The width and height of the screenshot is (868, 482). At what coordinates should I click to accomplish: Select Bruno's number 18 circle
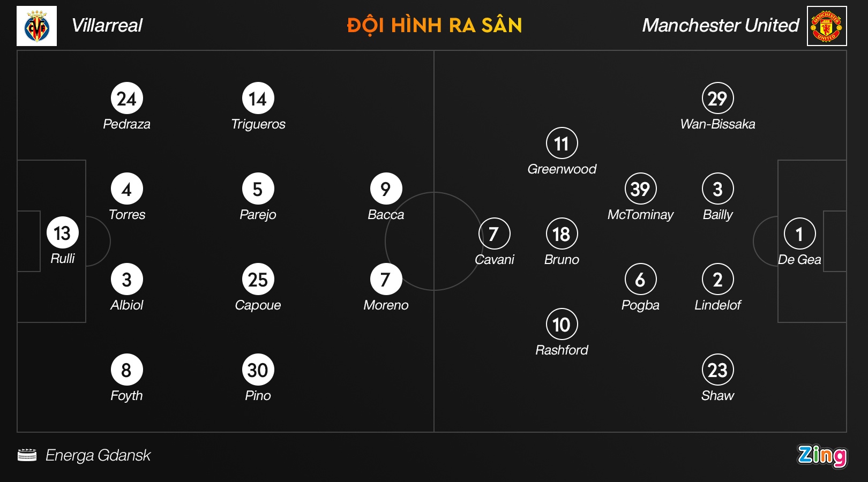point(562,234)
